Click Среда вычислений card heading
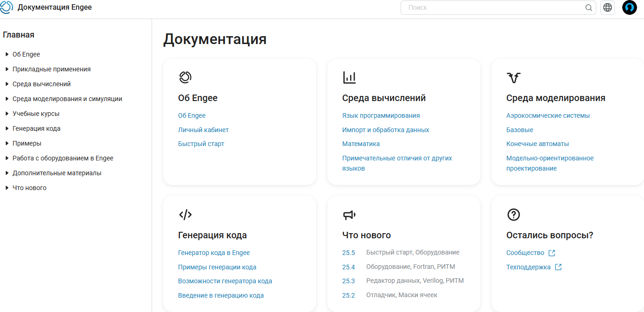The image size is (644, 312). pos(384,98)
